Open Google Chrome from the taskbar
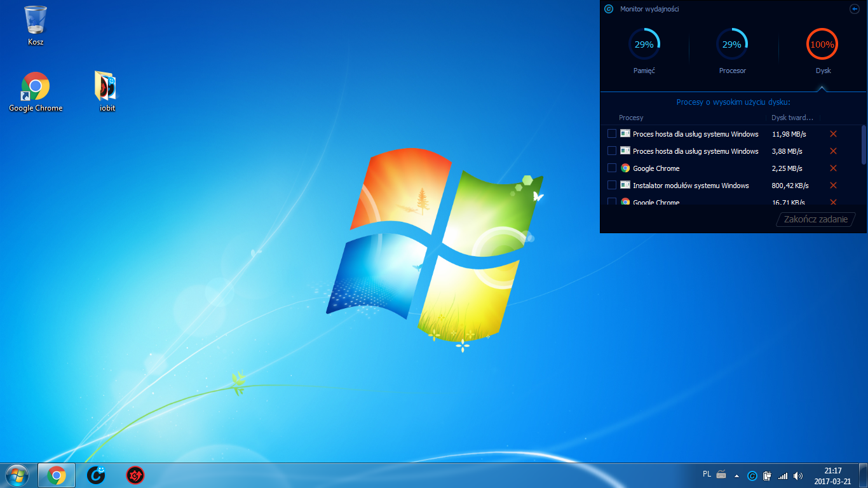Viewport: 868px width, 488px height. tap(57, 475)
